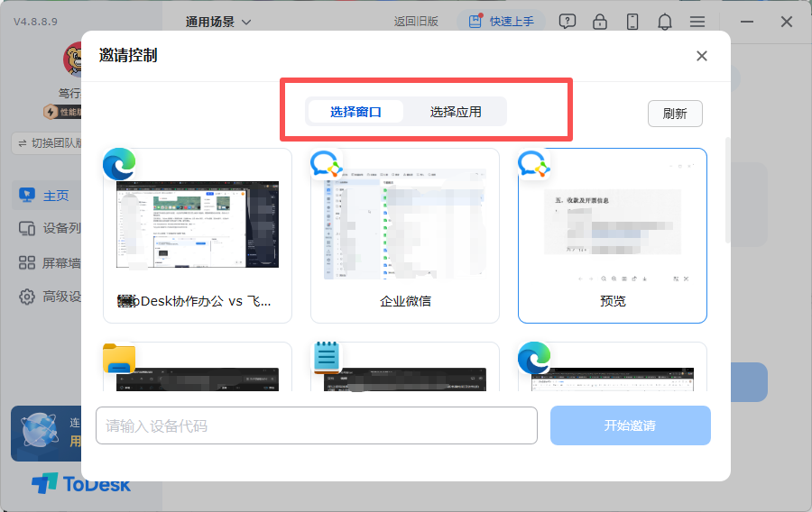Click the globe banner in the sidebar

pyautogui.click(x=46, y=434)
